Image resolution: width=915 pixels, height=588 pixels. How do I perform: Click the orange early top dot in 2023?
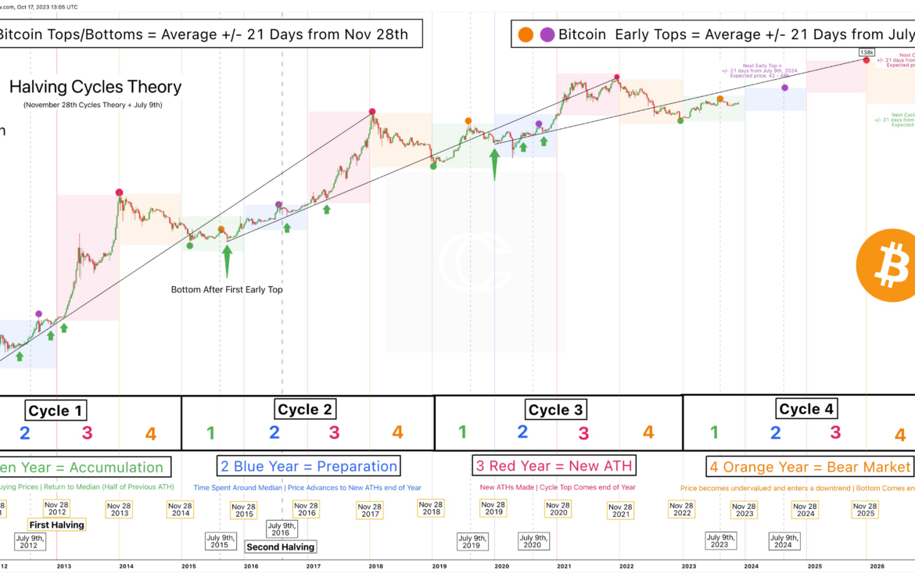pos(720,99)
